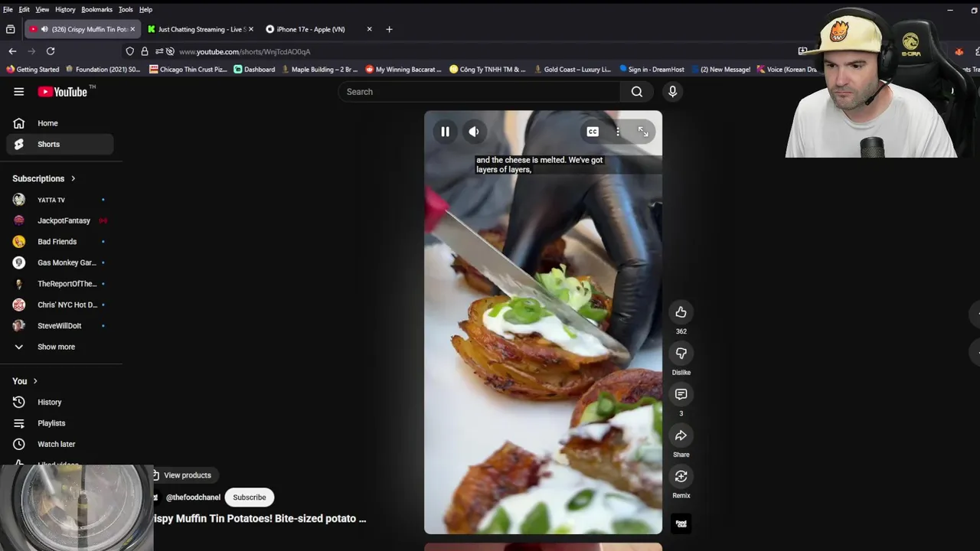Screen dimensions: 980x551
Task: Dislike this Short
Action: coord(681,353)
